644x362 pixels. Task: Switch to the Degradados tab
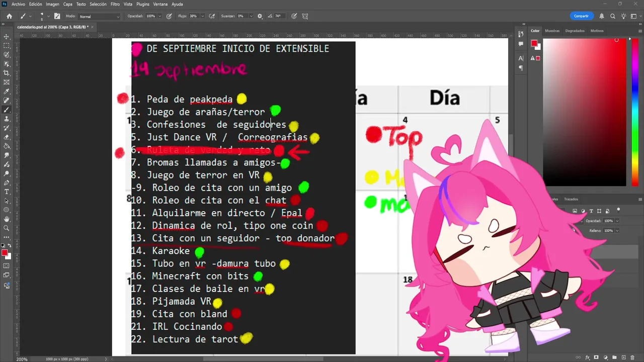575,31
